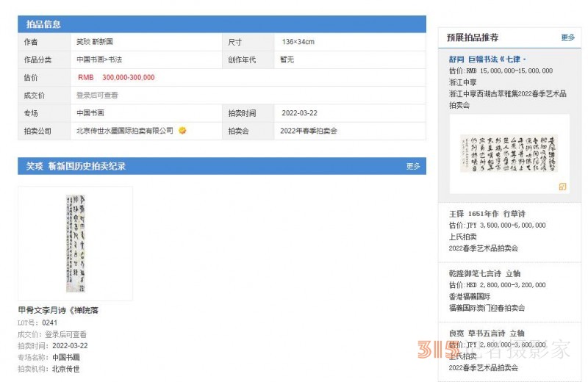This screenshot has width=588, height=382.
Task: Click 登录后可查看 in the 成交价 row
Action: pyautogui.click(x=97, y=95)
